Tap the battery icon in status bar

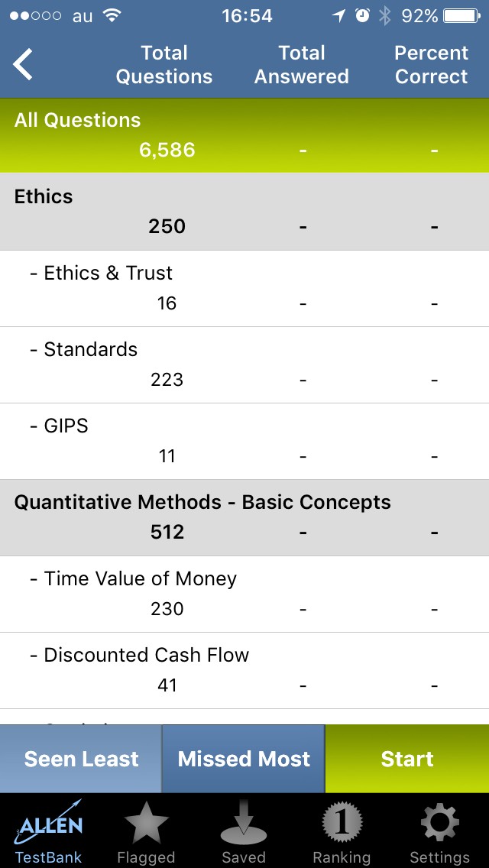(462, 15)
